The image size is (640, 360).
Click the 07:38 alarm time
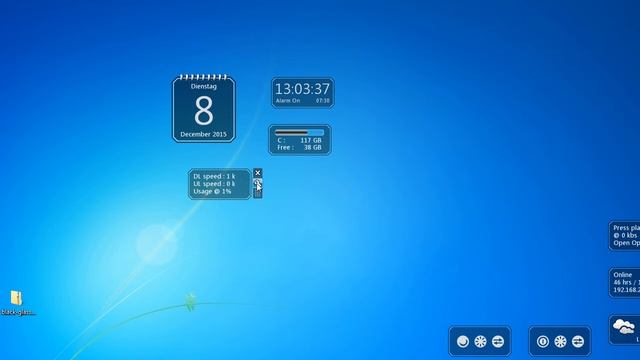[322, 100]
